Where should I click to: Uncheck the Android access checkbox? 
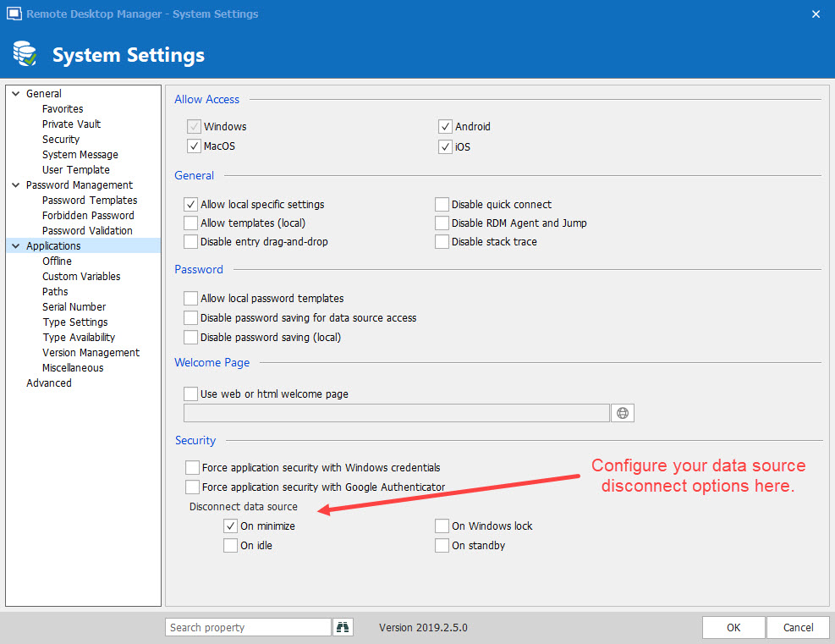[446, 126]
